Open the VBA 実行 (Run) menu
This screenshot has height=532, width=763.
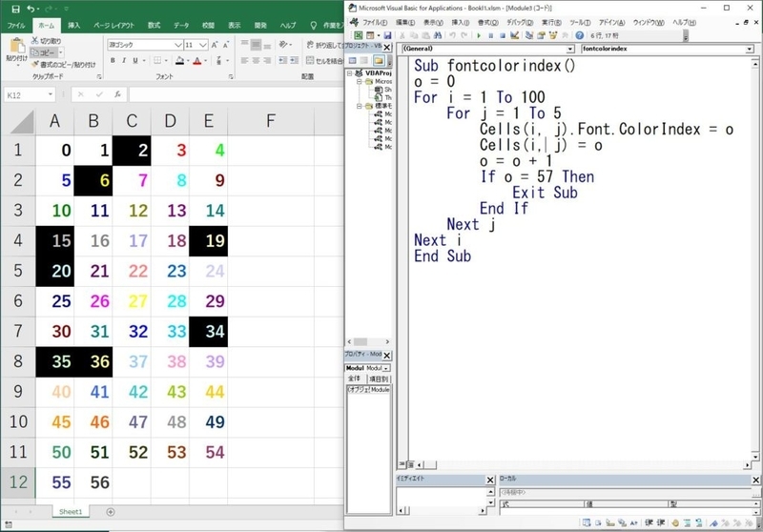coord(551,22)
